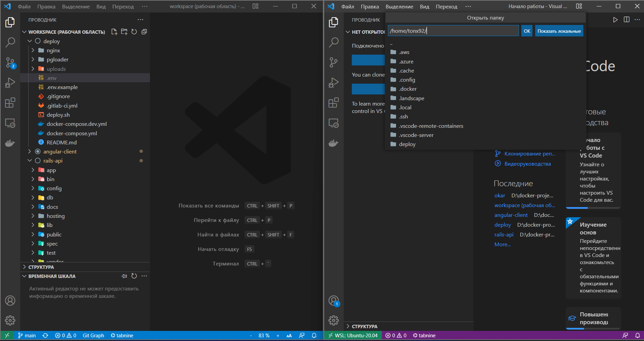This screenshot has width=644, height=341.
Task: Open Правка menu in left window
Action: 46,6
